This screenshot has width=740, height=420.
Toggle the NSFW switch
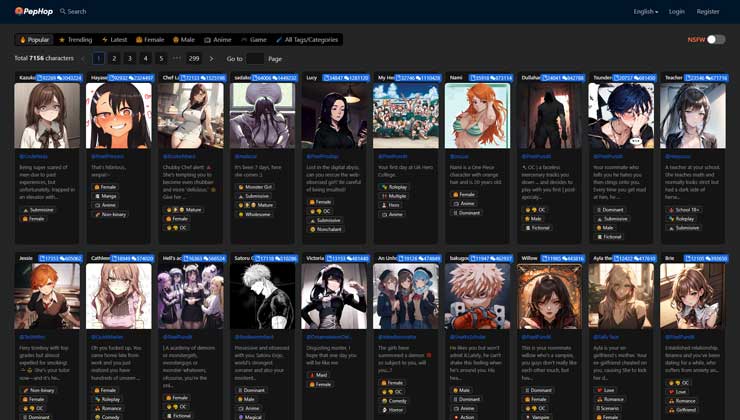coord(715,40)
